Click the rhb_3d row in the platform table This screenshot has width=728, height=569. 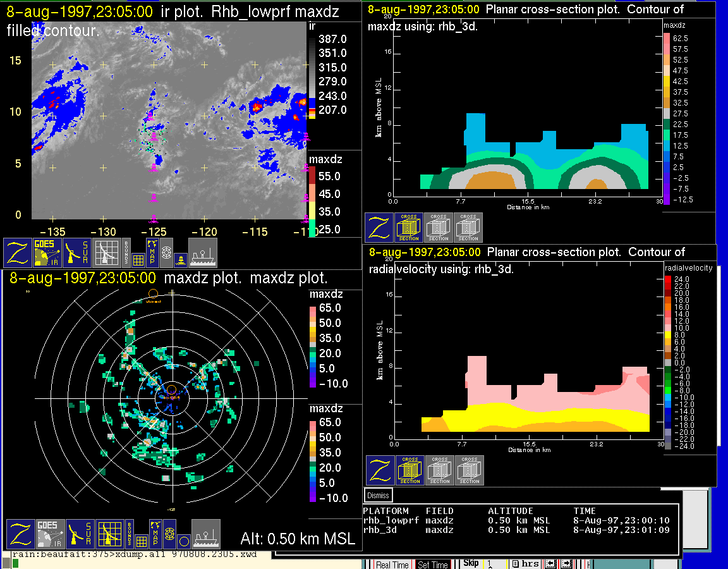[518, 530]
